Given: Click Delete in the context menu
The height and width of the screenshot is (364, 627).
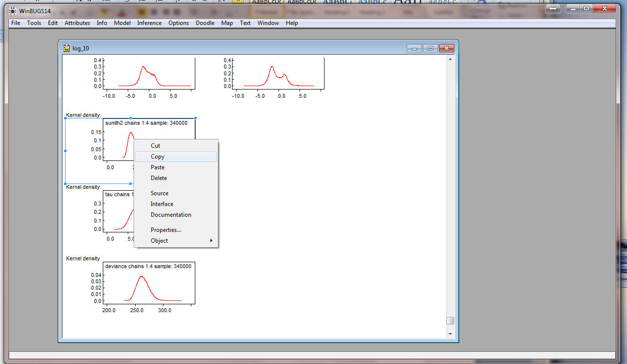Looking at the screenshot, I should pos(159,178).
